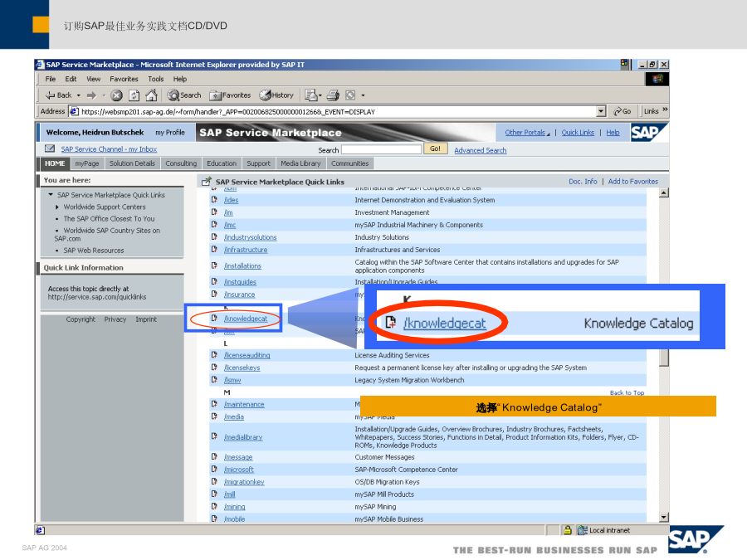Click scrollbar down arrow in list
Screen dimensions: 747x560
664,517
